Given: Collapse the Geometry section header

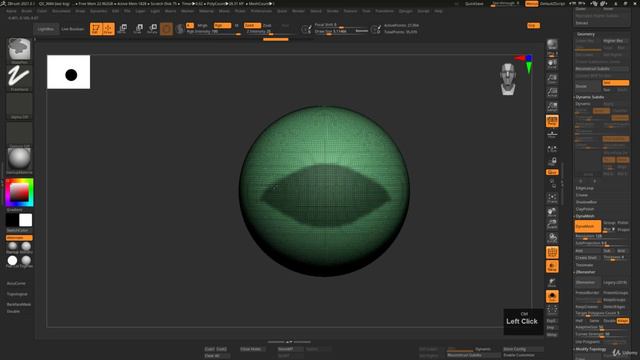Looking at the screenshot, I should click(x=586, y=34).
